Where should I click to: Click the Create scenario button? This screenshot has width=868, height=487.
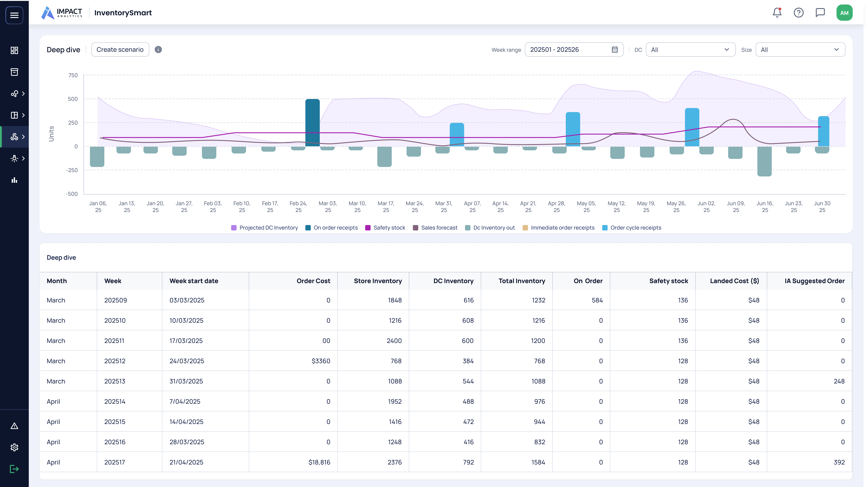point(120,50)
